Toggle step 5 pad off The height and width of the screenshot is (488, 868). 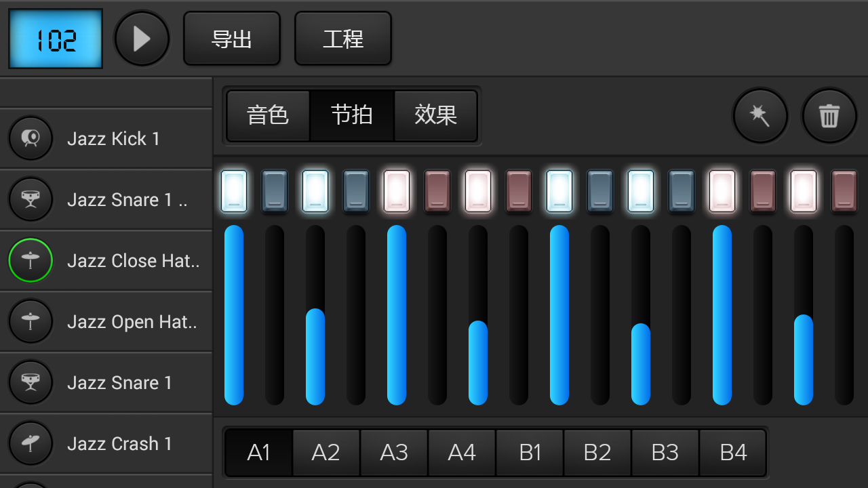pos(397,191)
